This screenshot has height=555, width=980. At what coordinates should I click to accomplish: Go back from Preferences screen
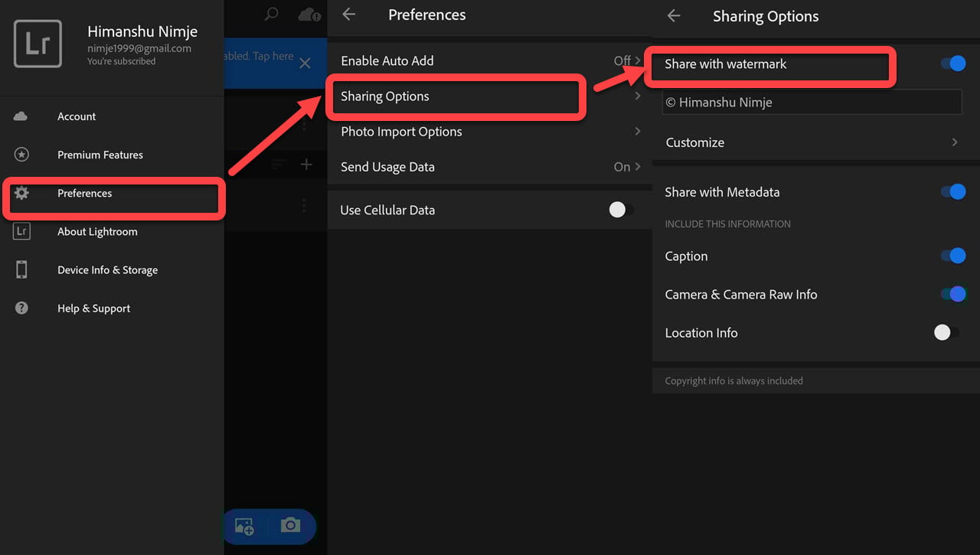(x=349, y=15)
